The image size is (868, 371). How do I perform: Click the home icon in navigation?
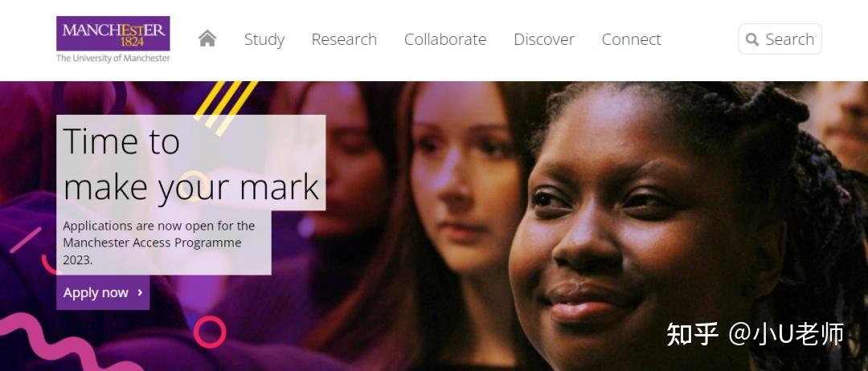tap(207, 39)
